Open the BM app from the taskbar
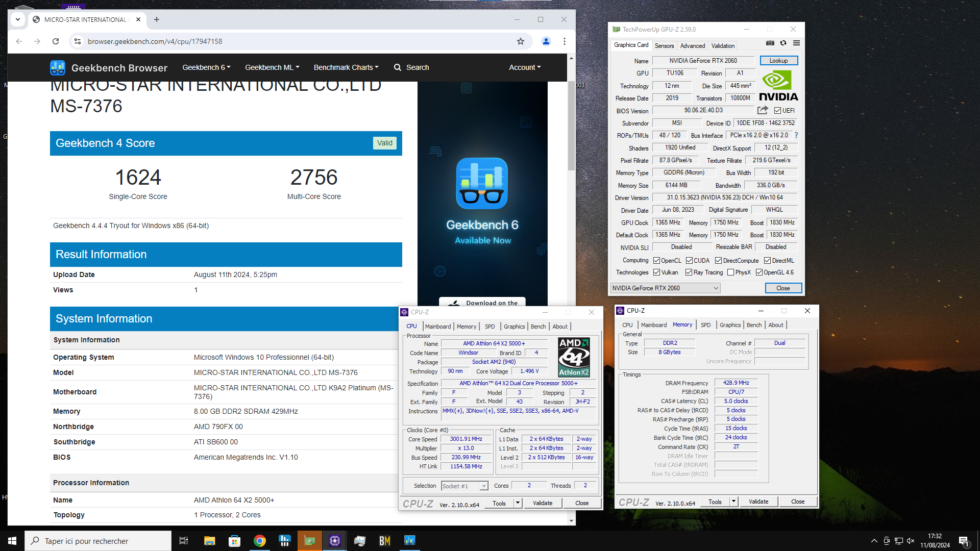The image size is (980, 551). coord(385,541)
